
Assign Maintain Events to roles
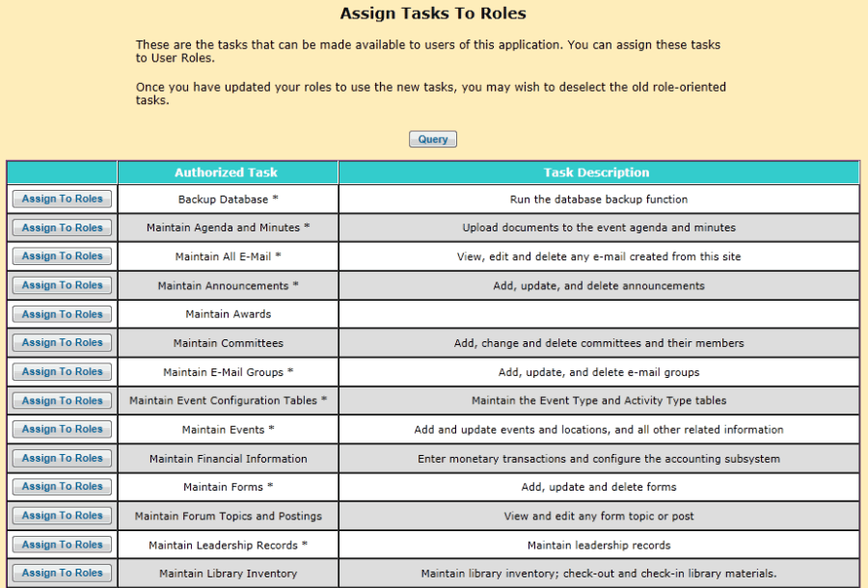[x=62, y=429]
